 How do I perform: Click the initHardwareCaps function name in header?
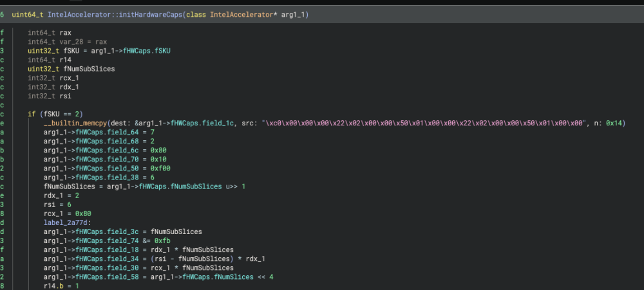tap(151, 15)
